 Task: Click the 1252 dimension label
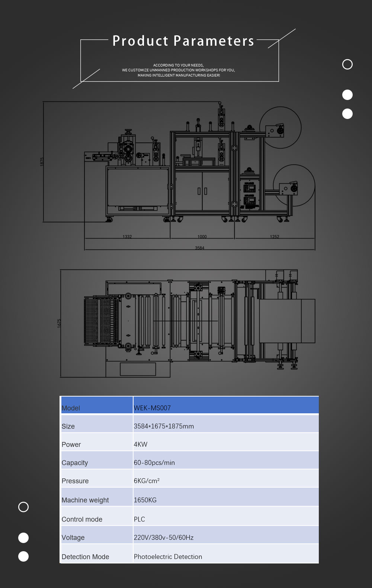point(275,237)
